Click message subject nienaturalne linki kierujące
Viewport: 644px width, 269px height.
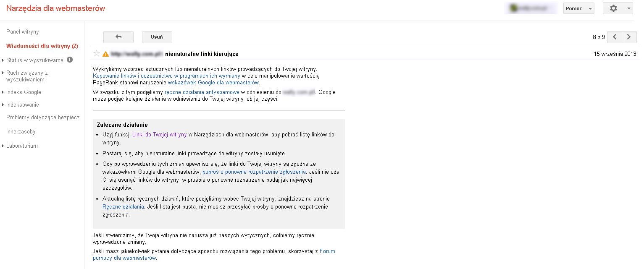click(x=202, y=54)
